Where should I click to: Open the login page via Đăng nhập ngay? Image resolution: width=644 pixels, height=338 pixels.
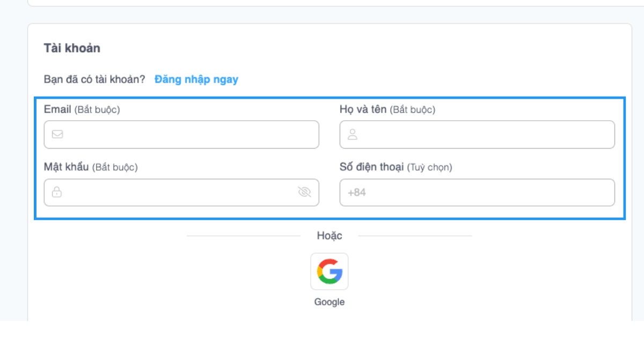196,79
